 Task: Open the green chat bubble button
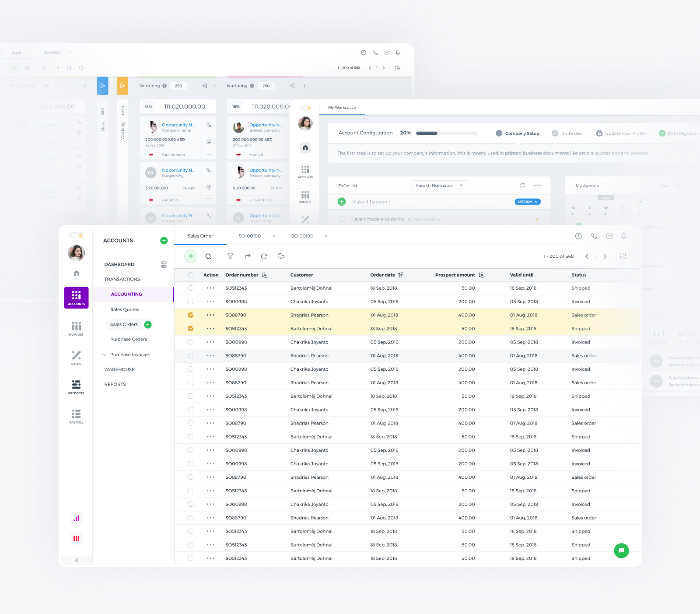point(621,551)
